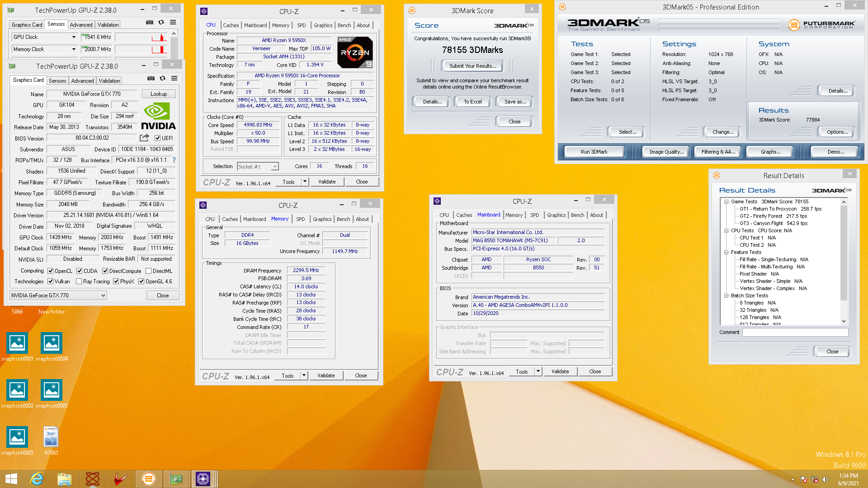868x488 pixels.
Task: Click the GPU Clock sensor graph
Action: (141, 37)
